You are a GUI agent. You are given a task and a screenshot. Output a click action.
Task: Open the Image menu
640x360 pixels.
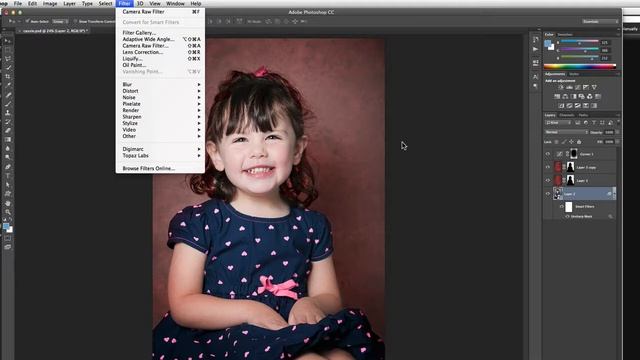(x=50, y=3)
